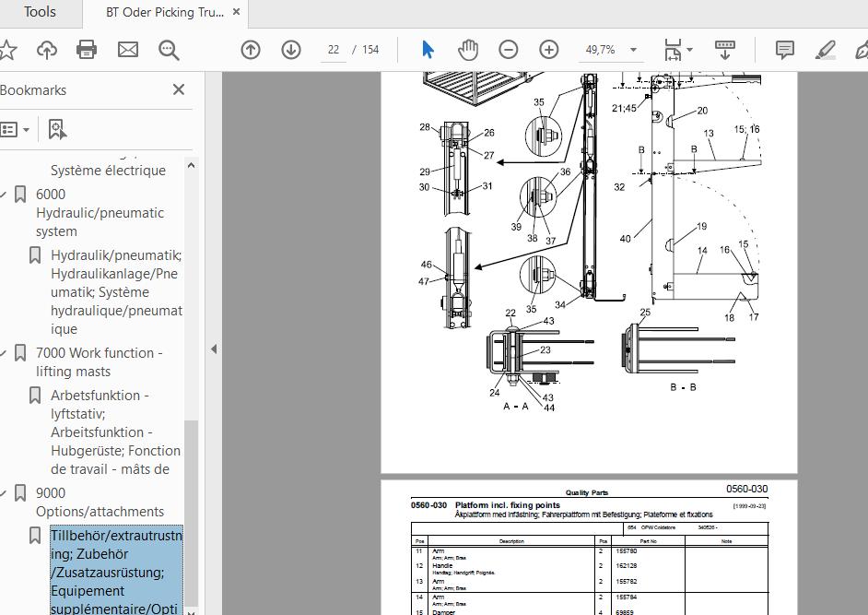Viewport: 868px width, 615px height.
Task: Go to previous page arrow
Action: tap(251, 50)
